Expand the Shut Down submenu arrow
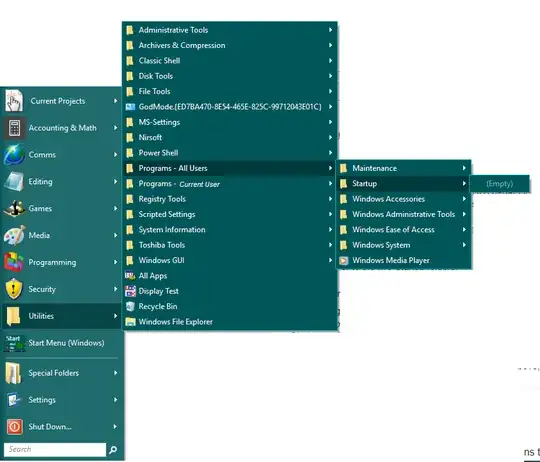Screen dimensions: 540x462 click(x=115, y=427)
